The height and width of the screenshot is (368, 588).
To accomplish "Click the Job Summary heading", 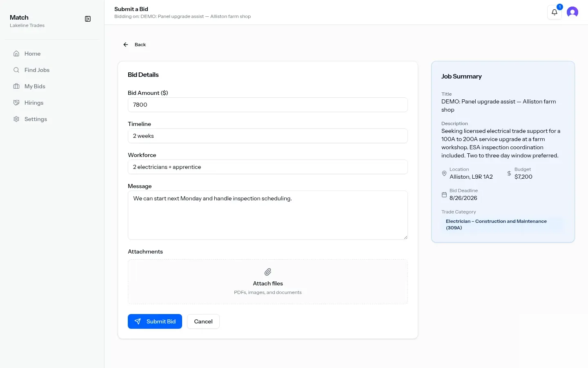I will point(461,76).
